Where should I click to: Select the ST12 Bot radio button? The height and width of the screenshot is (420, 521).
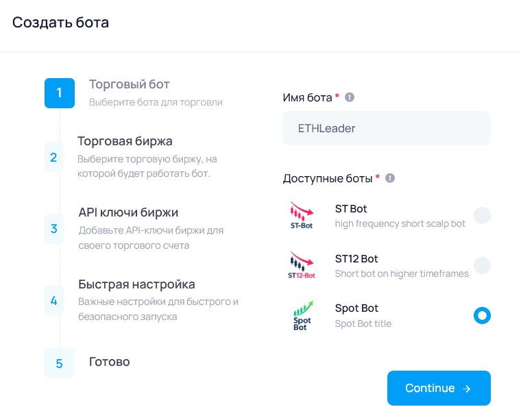(x=482, y=266)
